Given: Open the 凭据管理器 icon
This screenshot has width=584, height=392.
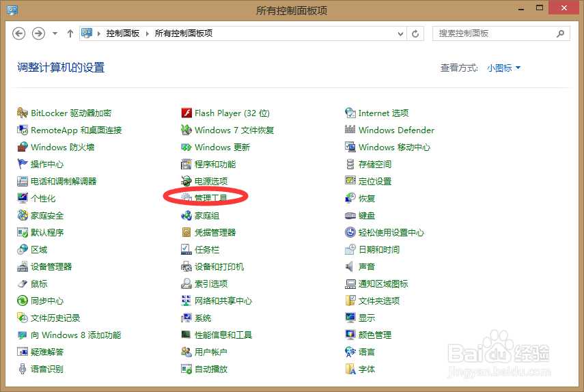Looking at the screenshot, I should [x=186, y=232].
